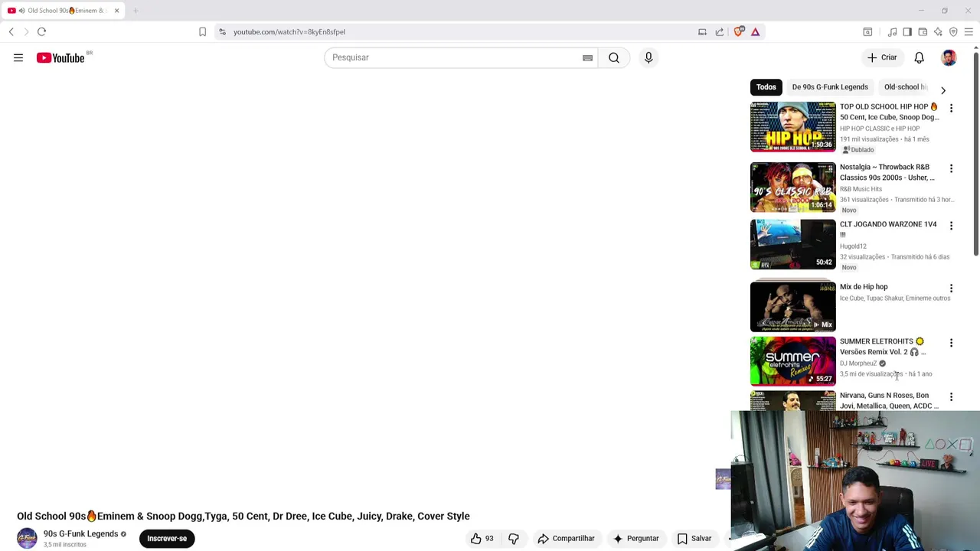The image size is (980, 551).
Task: Open 90s G-Funk Legends channel avatar
Action: [27, 539]
